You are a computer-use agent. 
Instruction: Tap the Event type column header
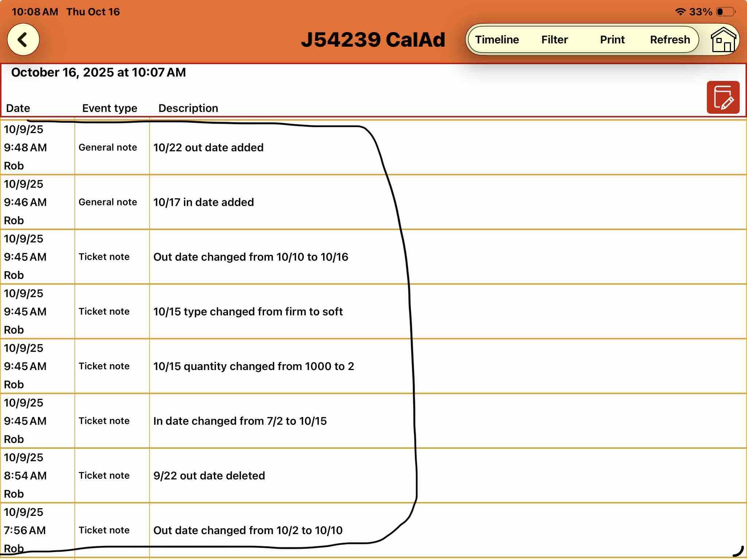pos(109,108)
